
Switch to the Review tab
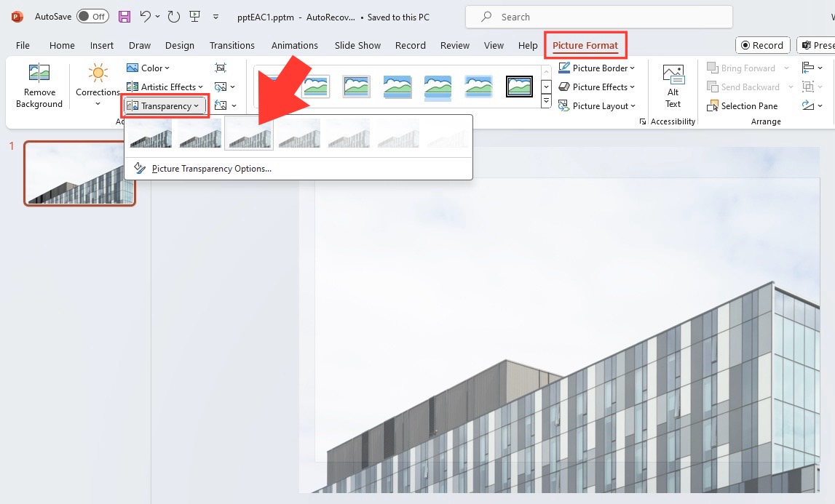455,45
